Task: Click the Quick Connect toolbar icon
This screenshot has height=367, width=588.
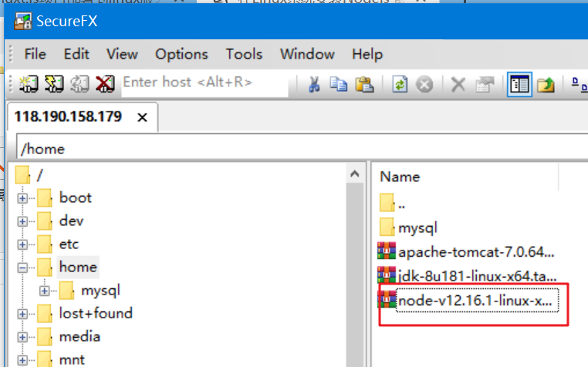Action: 54,83
